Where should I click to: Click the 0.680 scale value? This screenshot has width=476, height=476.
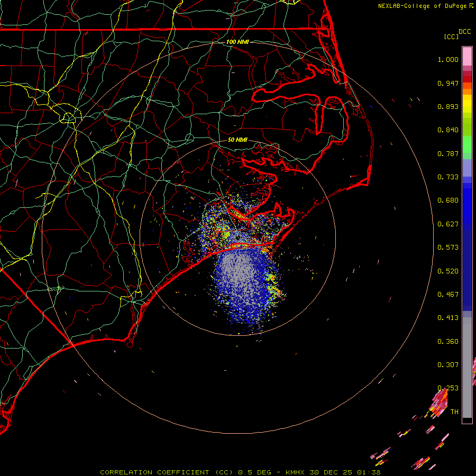(x=448, y=200)
